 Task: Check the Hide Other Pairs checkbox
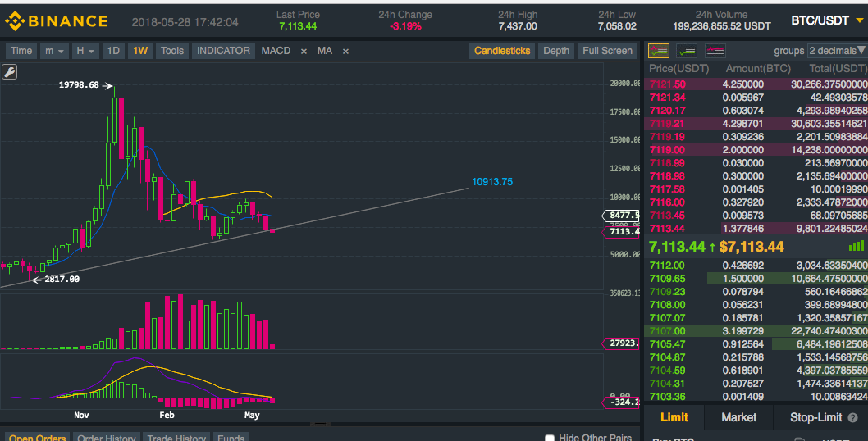pyautogui.click(x=549, y=438)
